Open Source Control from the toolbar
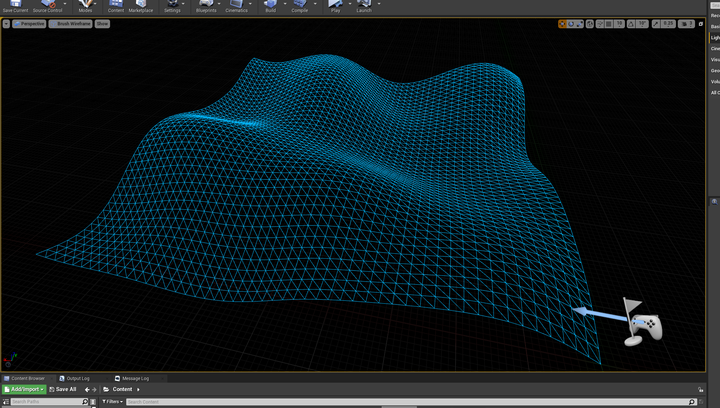 pyautogui.click(x=46, y=6)
